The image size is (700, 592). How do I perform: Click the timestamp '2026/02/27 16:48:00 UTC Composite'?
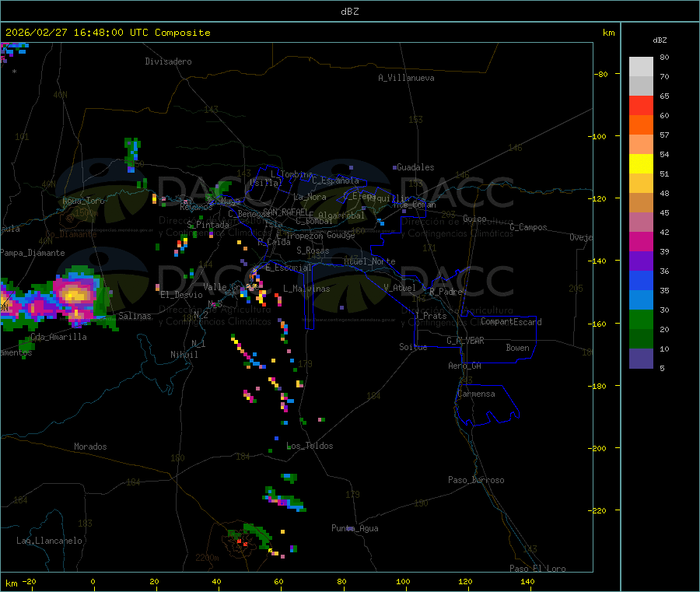coord(107,33)
